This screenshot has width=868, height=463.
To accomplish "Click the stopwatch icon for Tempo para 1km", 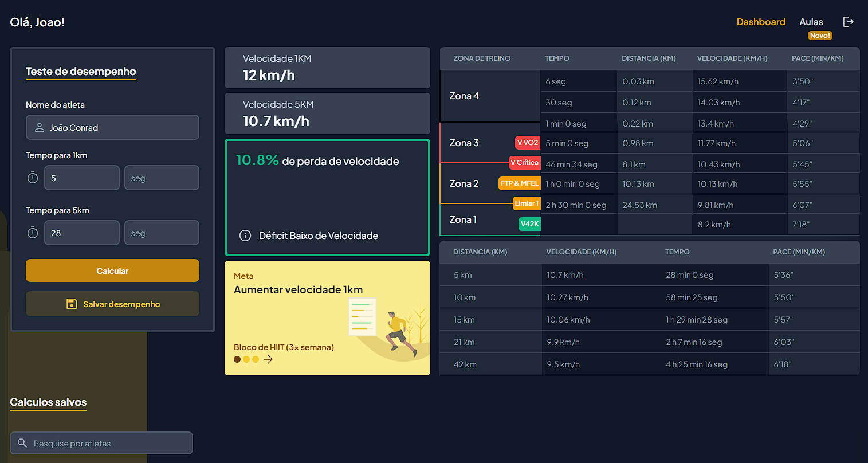I will (33, 178).
